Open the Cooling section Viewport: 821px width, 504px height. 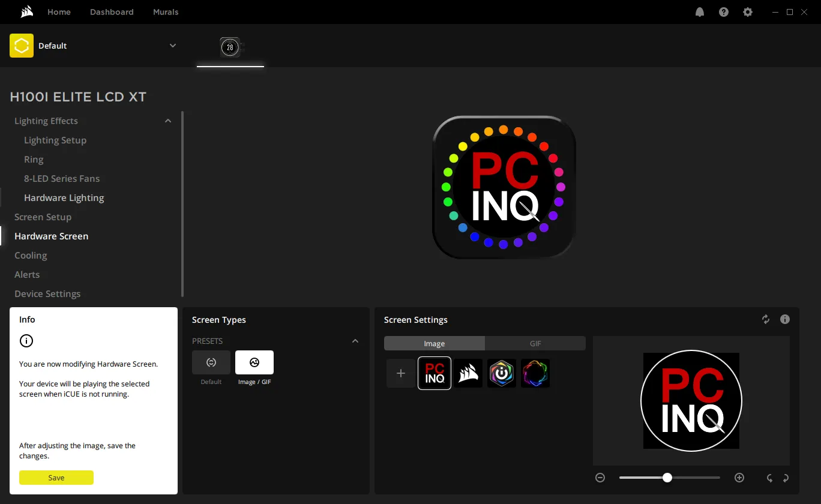pyautogui.click(x=31, y=255)
